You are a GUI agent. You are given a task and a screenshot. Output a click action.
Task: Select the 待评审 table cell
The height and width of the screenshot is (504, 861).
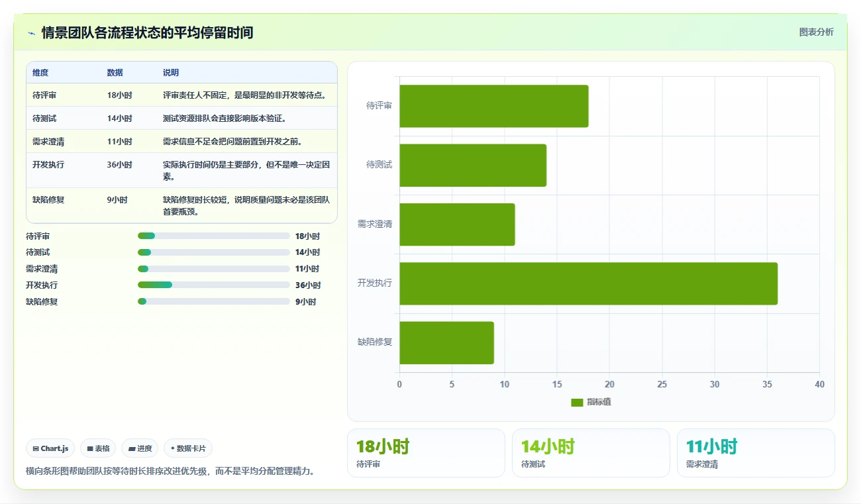[x=64, y=95]
